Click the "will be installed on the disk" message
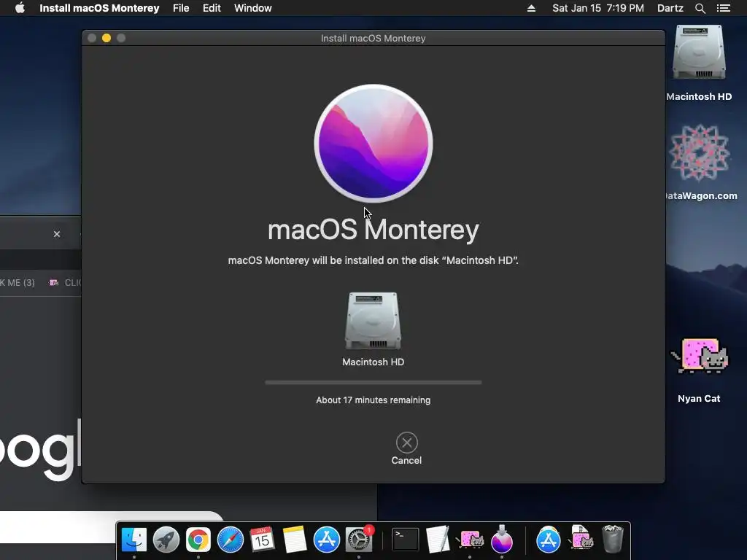The image size is (747, 560). point(373,260)
